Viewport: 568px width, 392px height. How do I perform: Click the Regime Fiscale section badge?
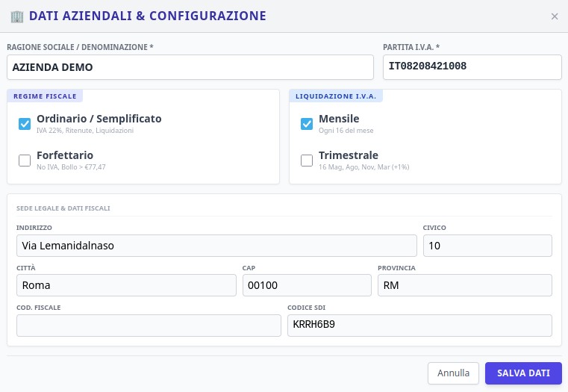point(45,96)
